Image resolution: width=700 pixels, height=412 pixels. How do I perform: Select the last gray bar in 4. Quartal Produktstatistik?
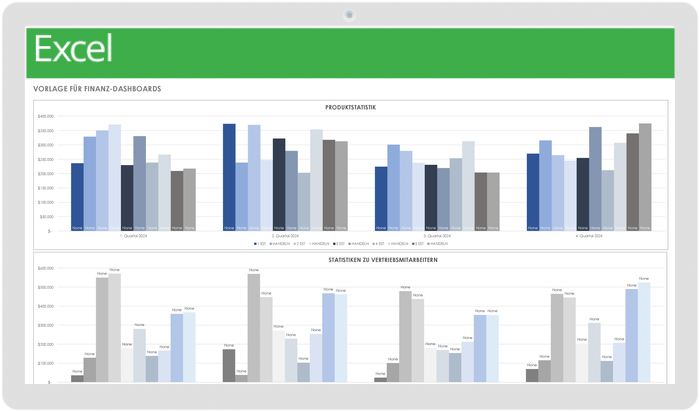645,177
